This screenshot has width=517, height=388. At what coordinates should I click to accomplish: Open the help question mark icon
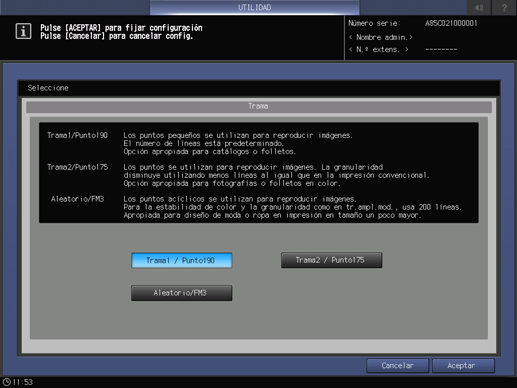[x=504, y=7]
